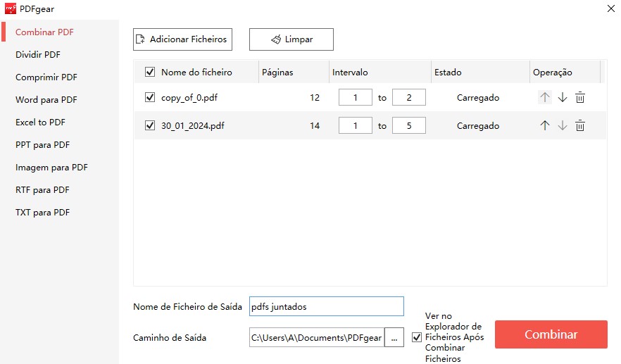
Task: Click the Caminho de Saída path field
Action: click(x=317, y=337)
